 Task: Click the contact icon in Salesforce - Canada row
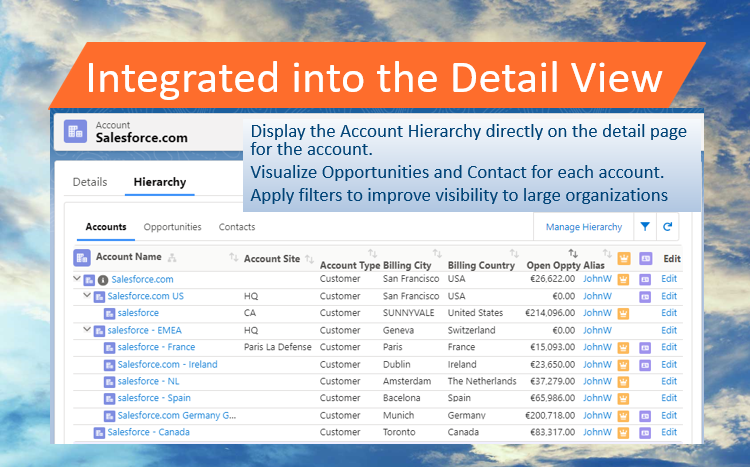[645, 432]
